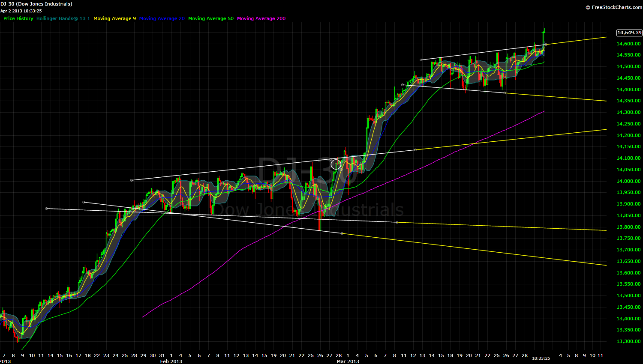This screenshot has width=643, height=364.
Task: Click the 14,550.00 price axis label
Action: tap(628, 55)
